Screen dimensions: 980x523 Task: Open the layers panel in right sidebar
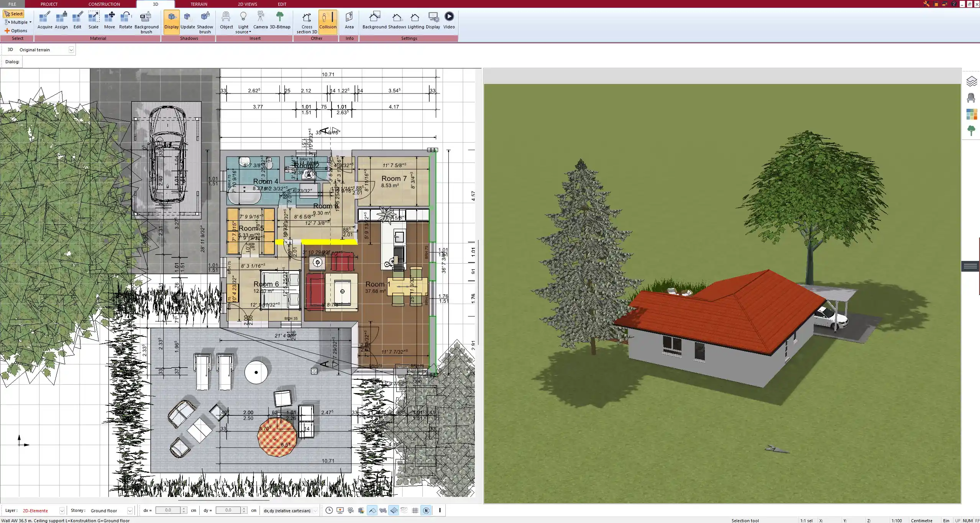[x=971, y=81]
